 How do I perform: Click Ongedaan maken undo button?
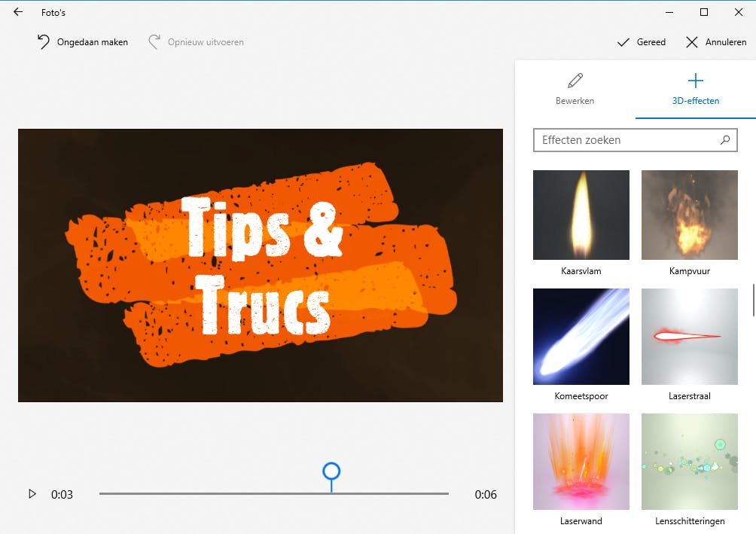[x=82, y=42]
